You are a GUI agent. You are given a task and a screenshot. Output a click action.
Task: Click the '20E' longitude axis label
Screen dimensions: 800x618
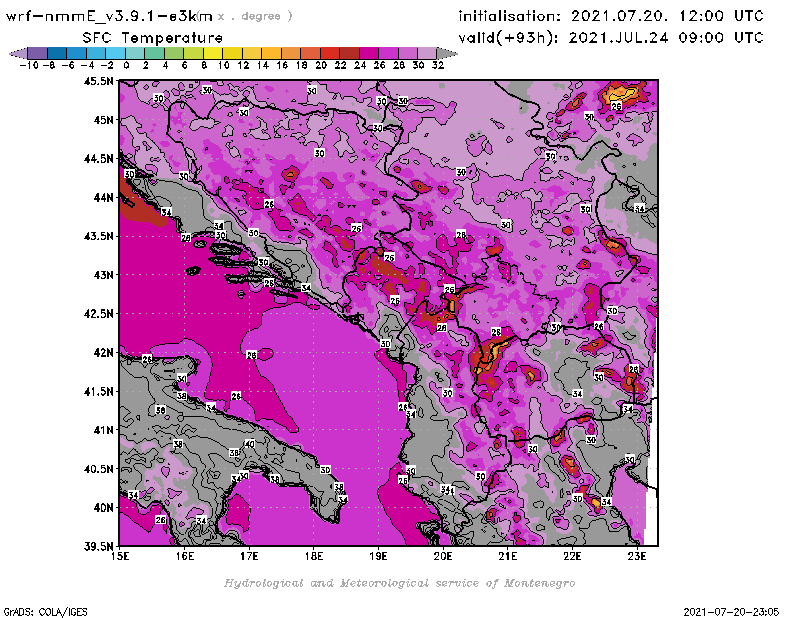(443, 556)
